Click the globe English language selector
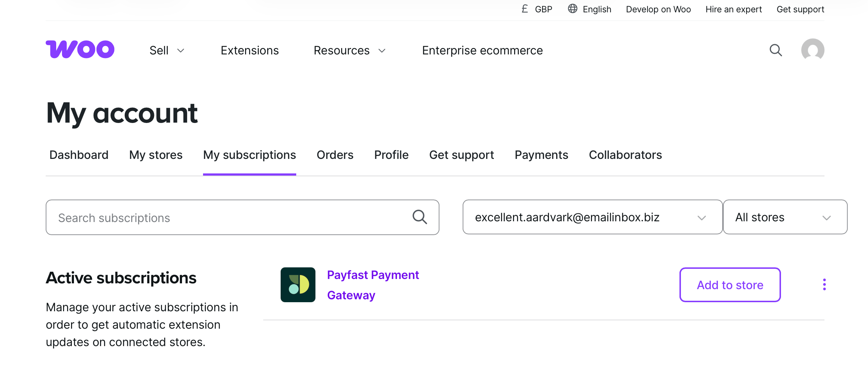 click(x=590, y=9)
